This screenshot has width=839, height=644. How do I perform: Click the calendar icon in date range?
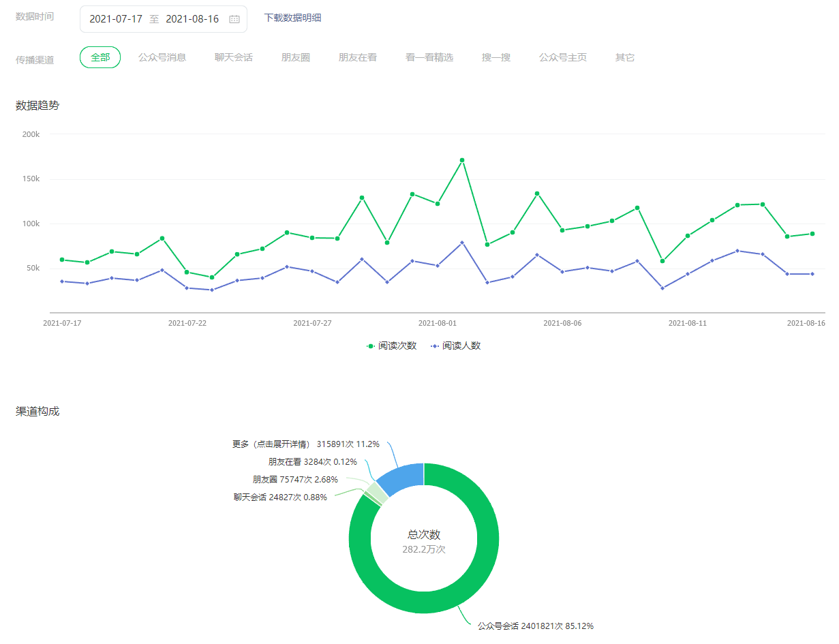[x=234, y=19]
